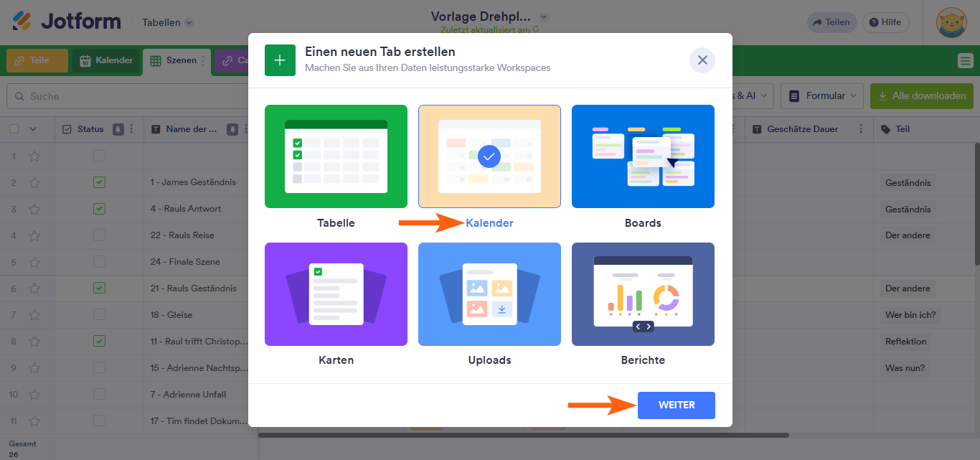Close the new tab dialog
980x460 pixels.
pos(702,60)
